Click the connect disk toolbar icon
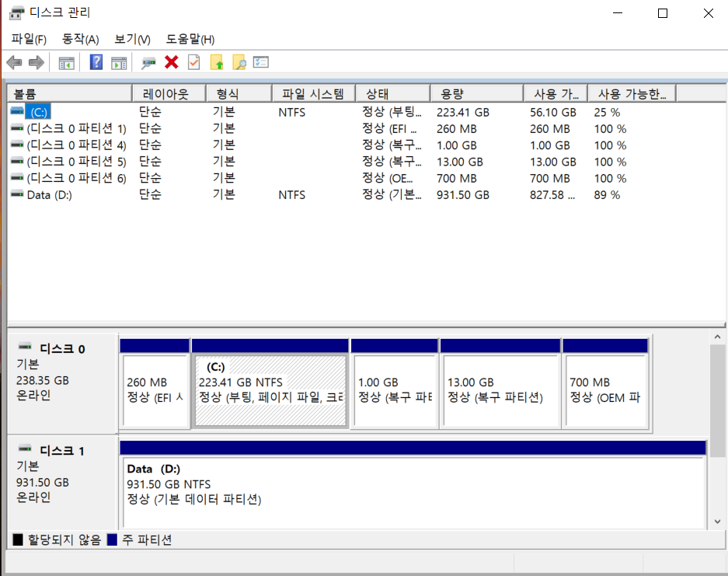The image size is (728, 576). (148, 62)
